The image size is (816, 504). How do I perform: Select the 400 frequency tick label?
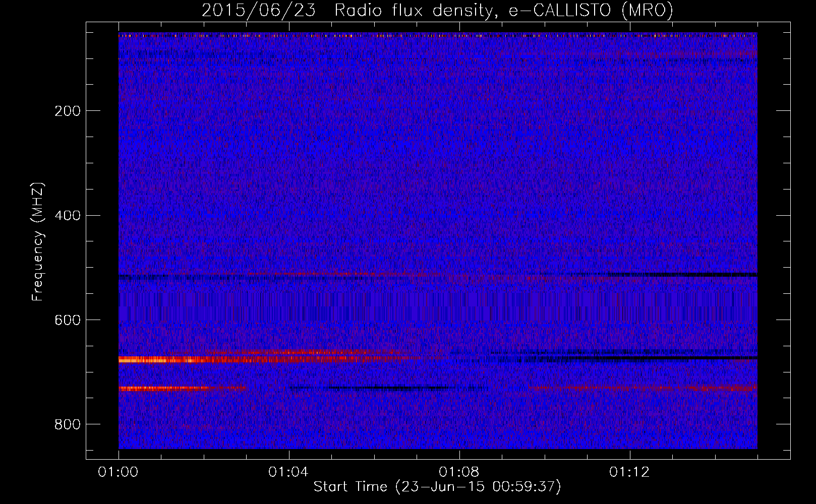click(x=68, y=216)
